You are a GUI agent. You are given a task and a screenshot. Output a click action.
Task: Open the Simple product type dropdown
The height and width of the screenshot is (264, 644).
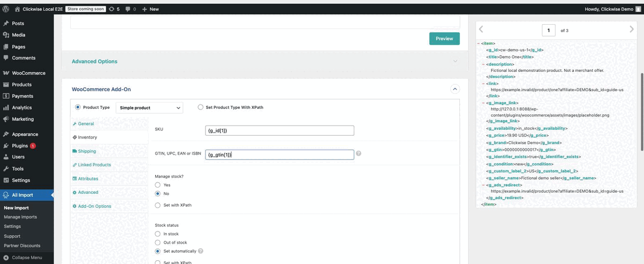click(x=150, y=108)
